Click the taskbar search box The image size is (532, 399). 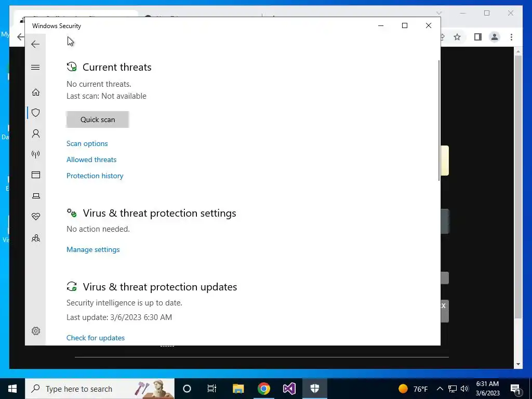pos(100,389)
